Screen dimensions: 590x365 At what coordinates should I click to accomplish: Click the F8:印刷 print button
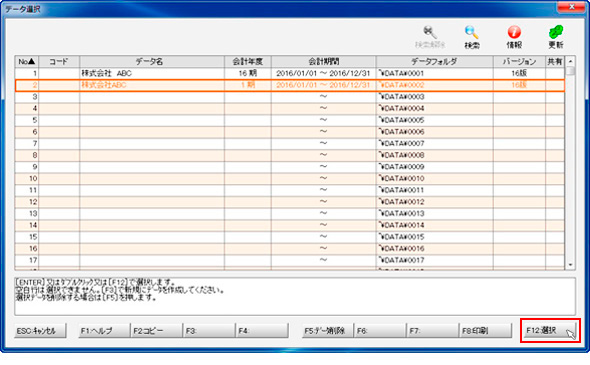pyautogui.click(x=486, y=331)
